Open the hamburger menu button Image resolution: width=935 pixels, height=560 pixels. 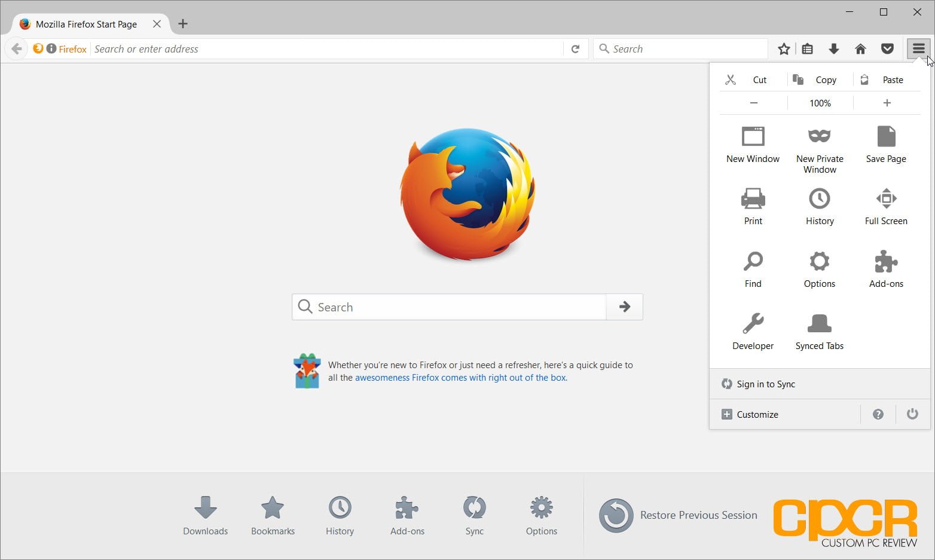point(918,48)
